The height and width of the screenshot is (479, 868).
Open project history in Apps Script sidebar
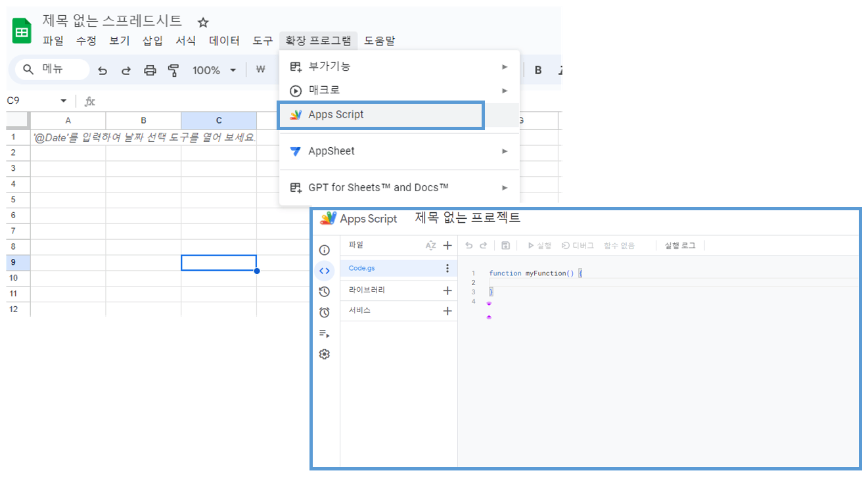pyautogui.click(x=324, y=292)
